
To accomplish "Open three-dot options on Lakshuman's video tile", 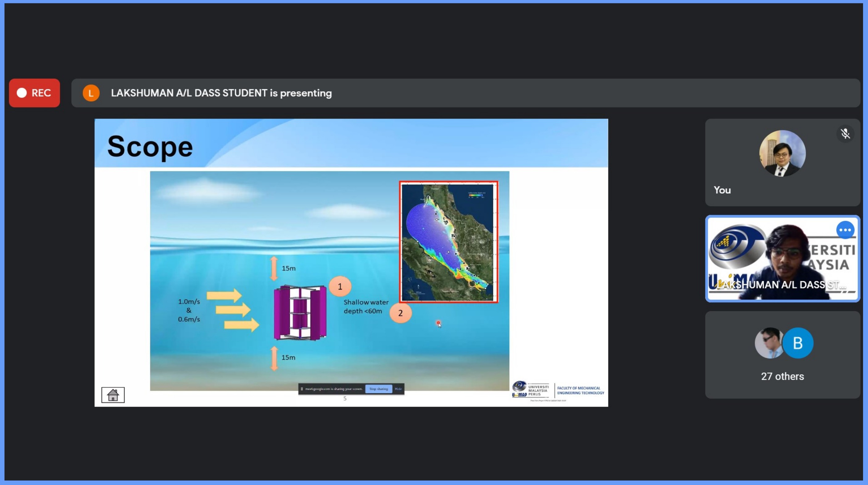I will [845, 230].
